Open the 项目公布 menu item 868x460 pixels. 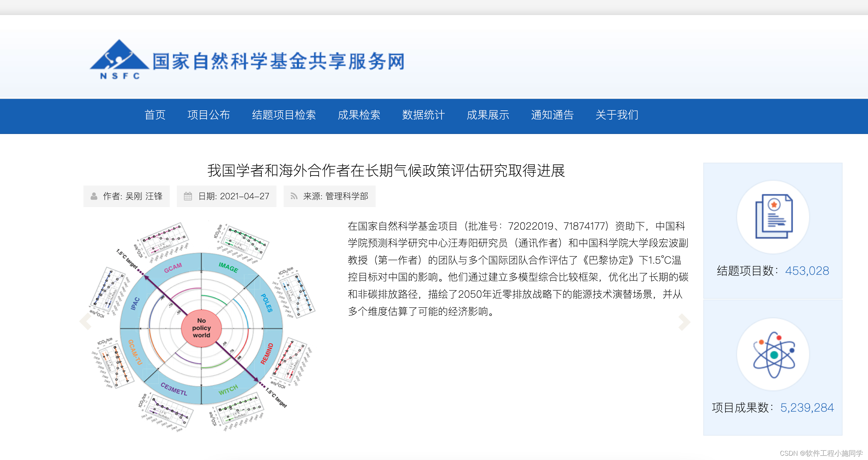208,115
